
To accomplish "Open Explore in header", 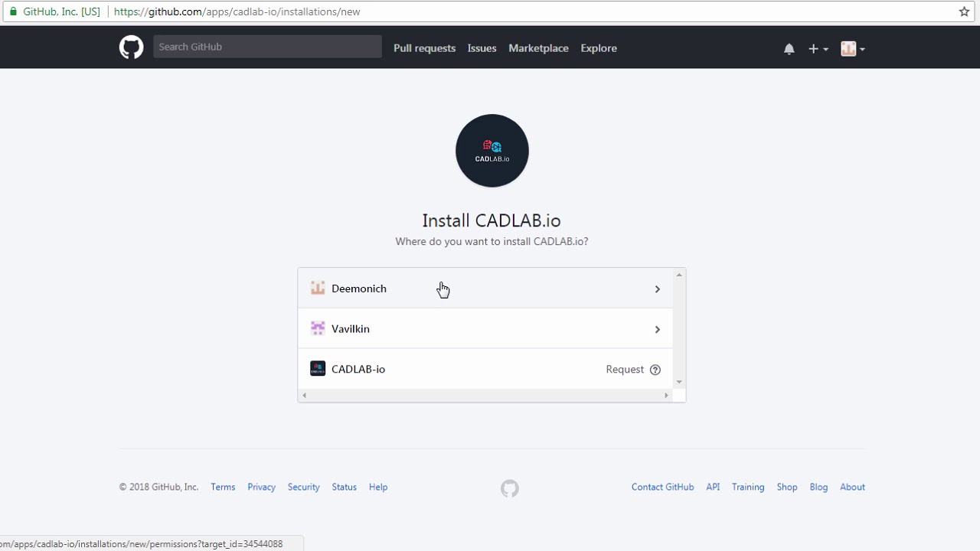I will (x=599, y=48).
